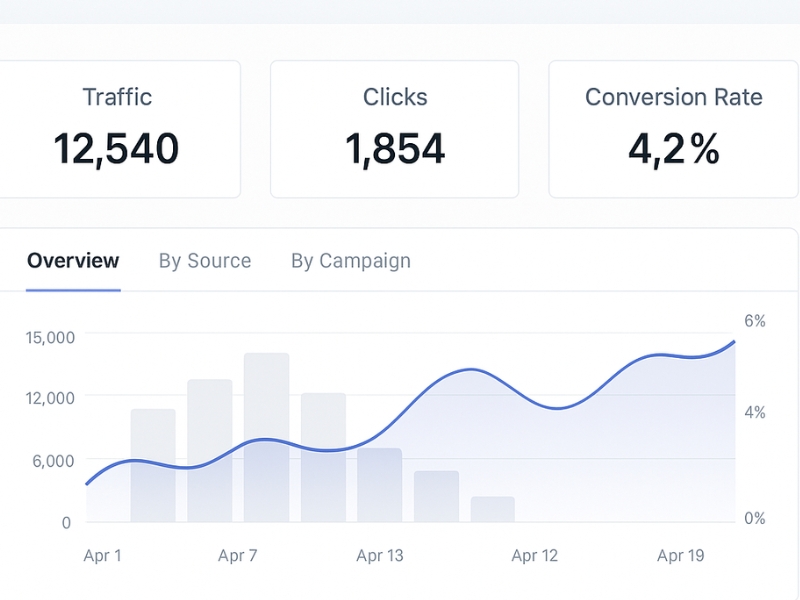Open the Conversion Rate card details
The image size is (800, 600).
(672, 128)
